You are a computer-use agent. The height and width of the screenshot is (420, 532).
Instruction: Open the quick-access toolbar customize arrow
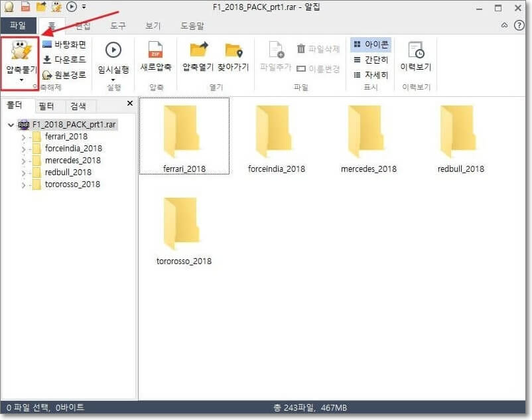click(x=84, y=7)
